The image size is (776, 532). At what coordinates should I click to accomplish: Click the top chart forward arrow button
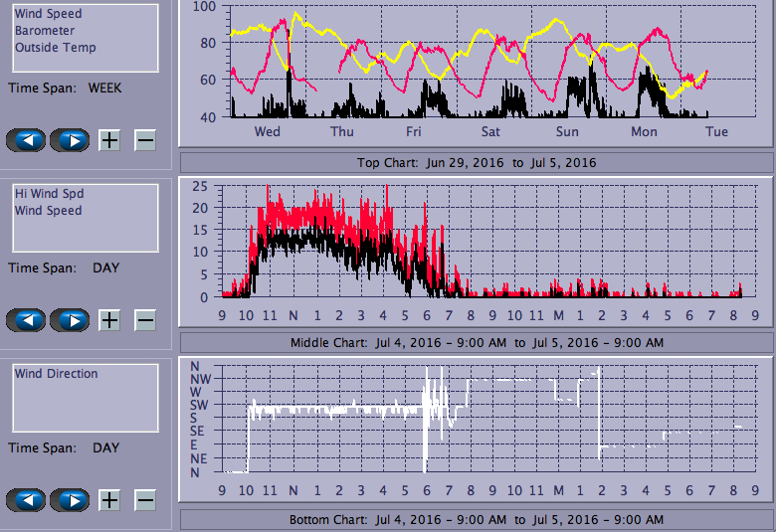(70, 140)
